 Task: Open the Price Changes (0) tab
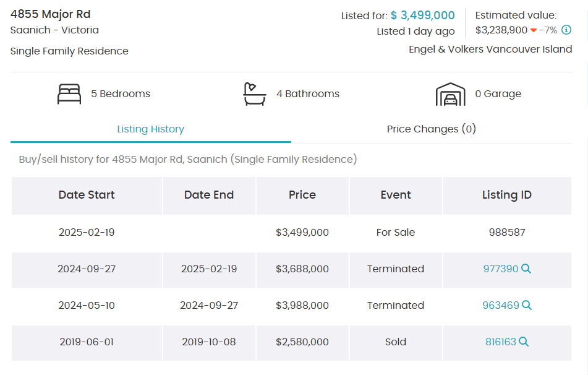tap(431, 129)
